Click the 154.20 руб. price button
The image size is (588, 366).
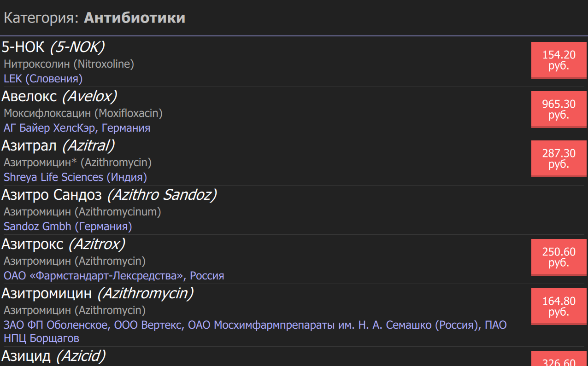[559, 60]
